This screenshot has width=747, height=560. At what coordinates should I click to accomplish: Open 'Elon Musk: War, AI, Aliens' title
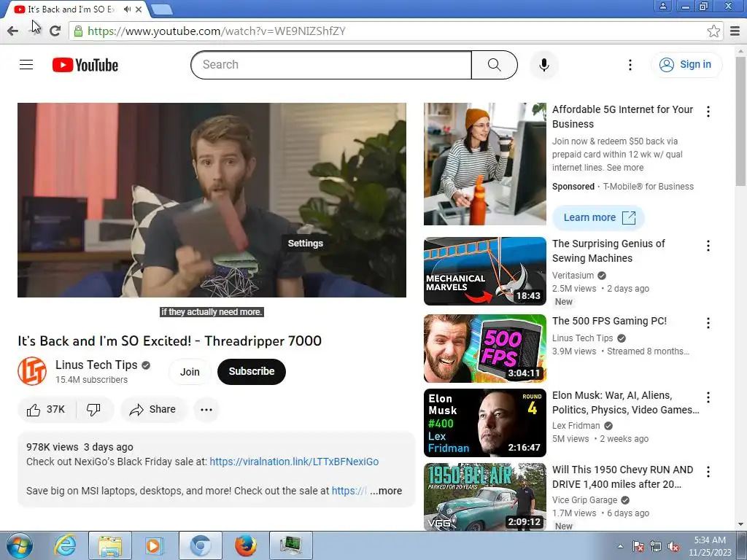coord(625,402)
